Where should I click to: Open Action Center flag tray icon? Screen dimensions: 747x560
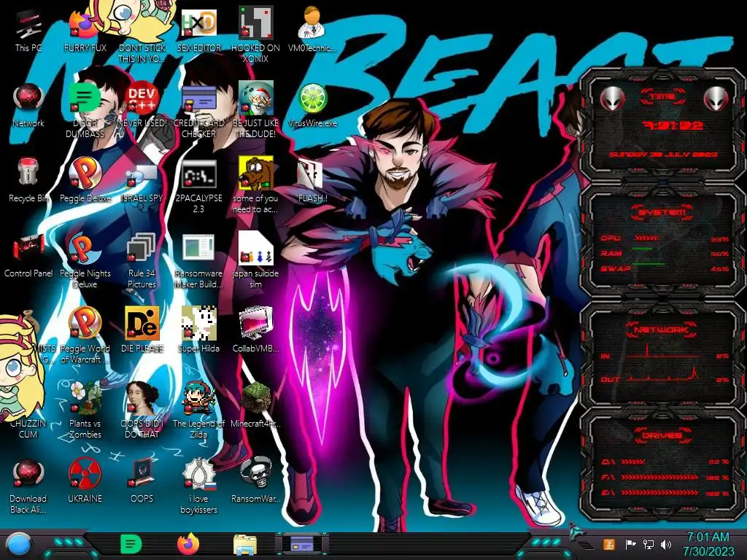pos(631,544)
